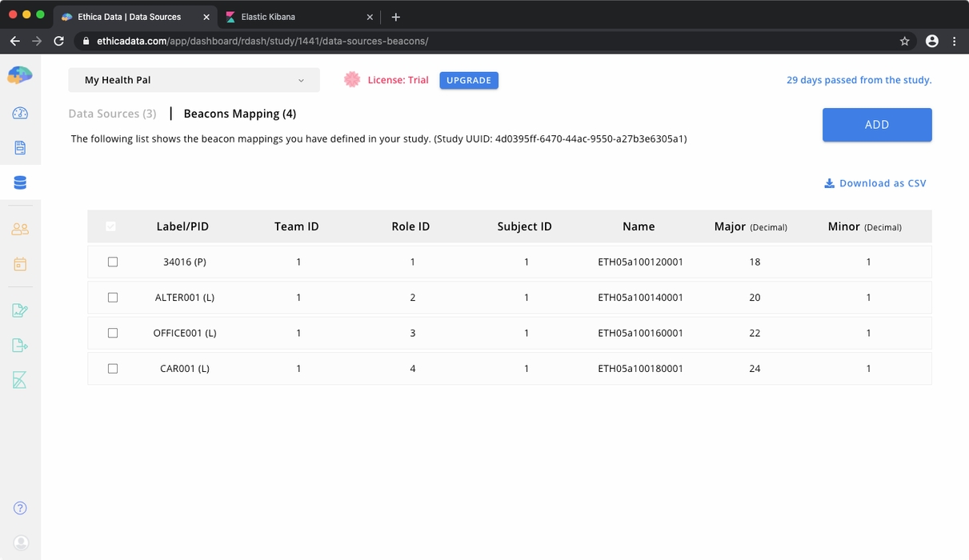Open the My Health Pal study dropdown
This screenshot has height=560, width=969.
coord(194,80)
